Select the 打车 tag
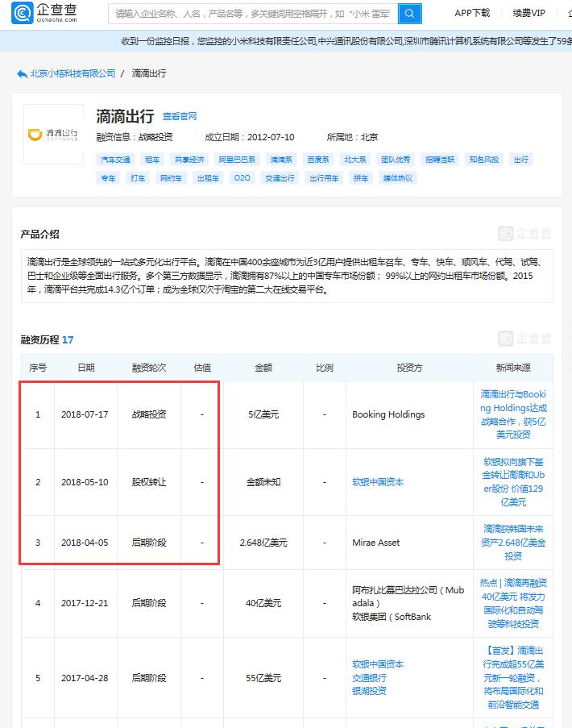The image size is (572, 728). pos(138,178)
